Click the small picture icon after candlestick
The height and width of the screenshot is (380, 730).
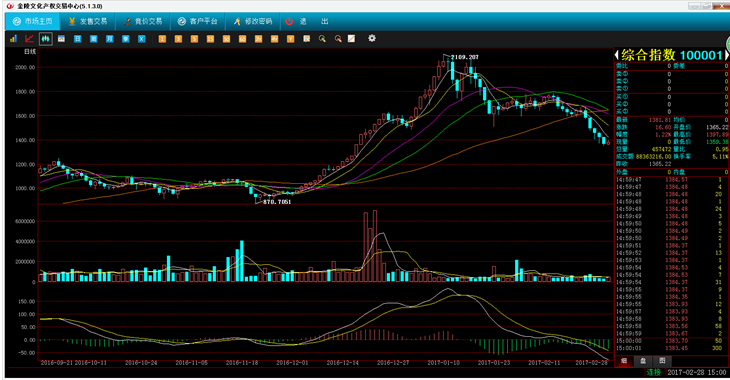point(61,39)
